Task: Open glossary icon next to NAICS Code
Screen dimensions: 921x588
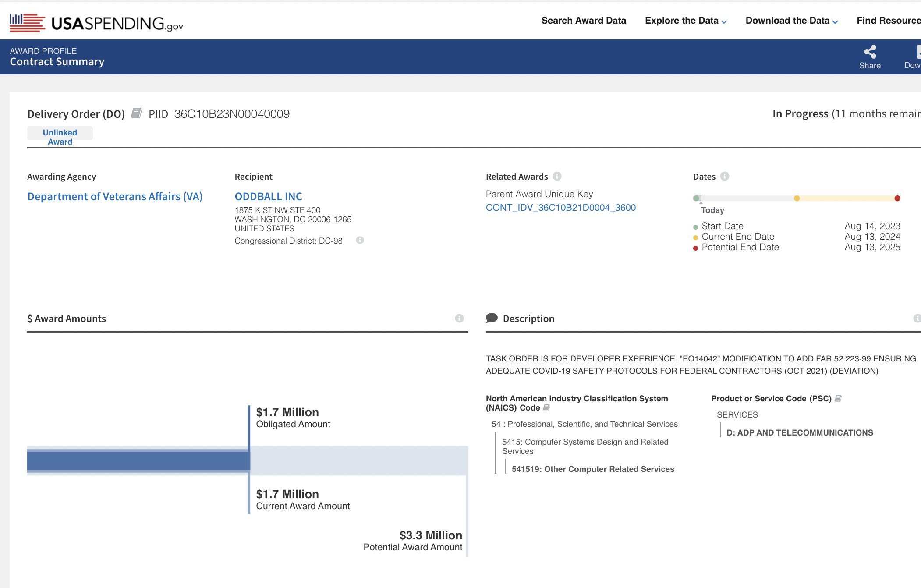Action: [546, 408]
